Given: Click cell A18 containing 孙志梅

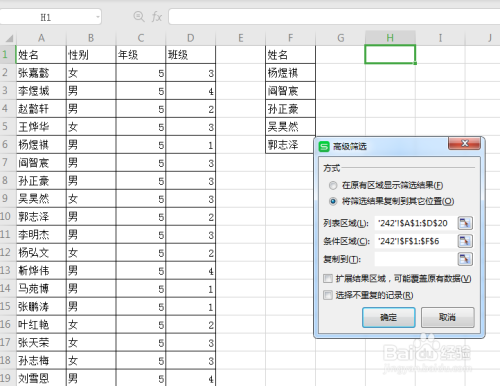Looking at the screenshot, I should [x=41, y=360].
